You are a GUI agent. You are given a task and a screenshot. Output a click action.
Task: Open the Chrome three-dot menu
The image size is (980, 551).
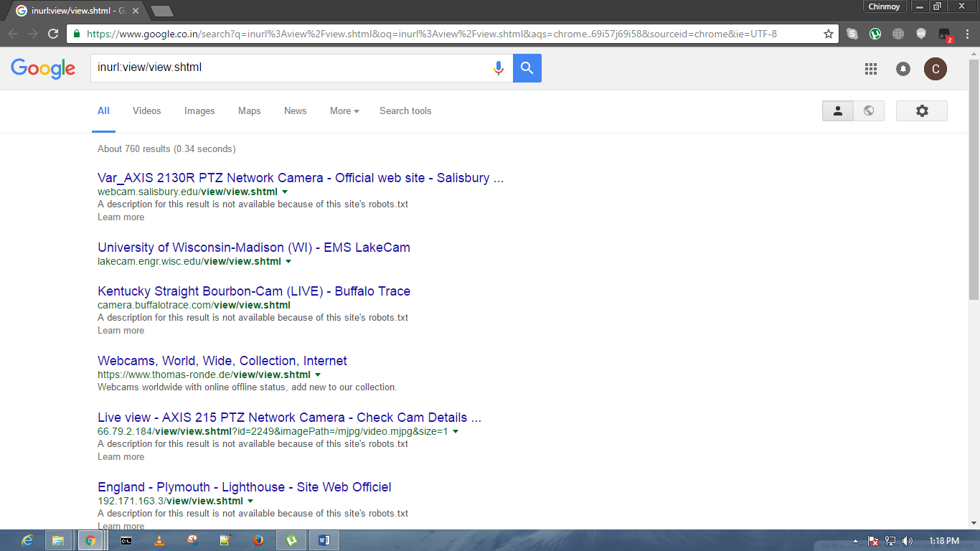[967, 34]
